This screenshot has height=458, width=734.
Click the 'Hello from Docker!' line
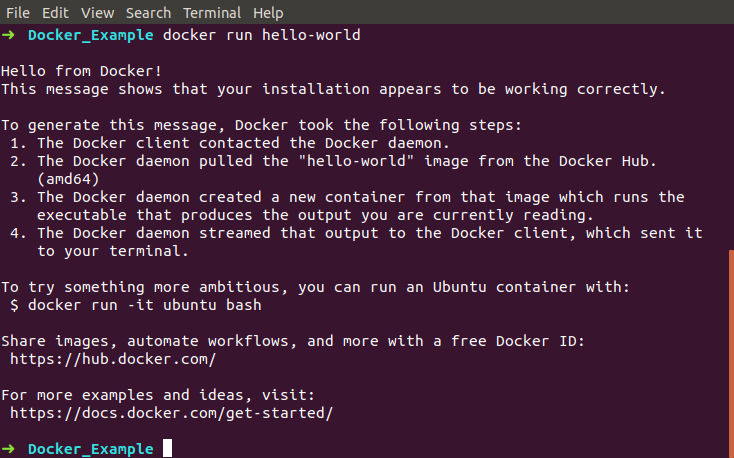81,71
